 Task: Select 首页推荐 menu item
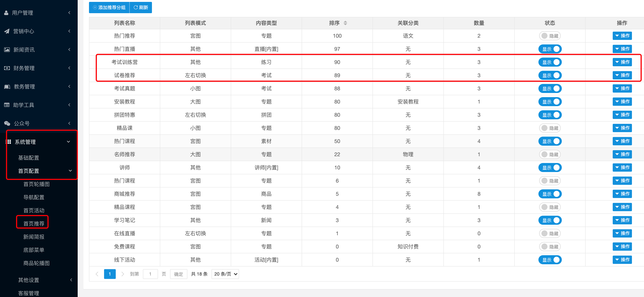click(x=34, y=224)
